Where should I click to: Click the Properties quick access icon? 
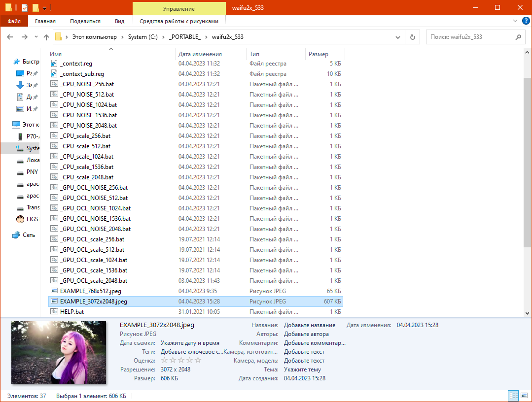25,7
